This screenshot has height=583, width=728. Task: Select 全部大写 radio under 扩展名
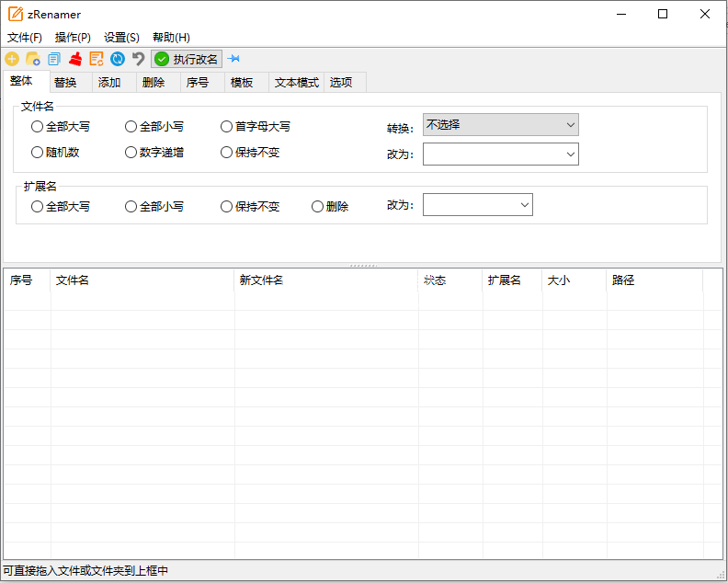61,206
